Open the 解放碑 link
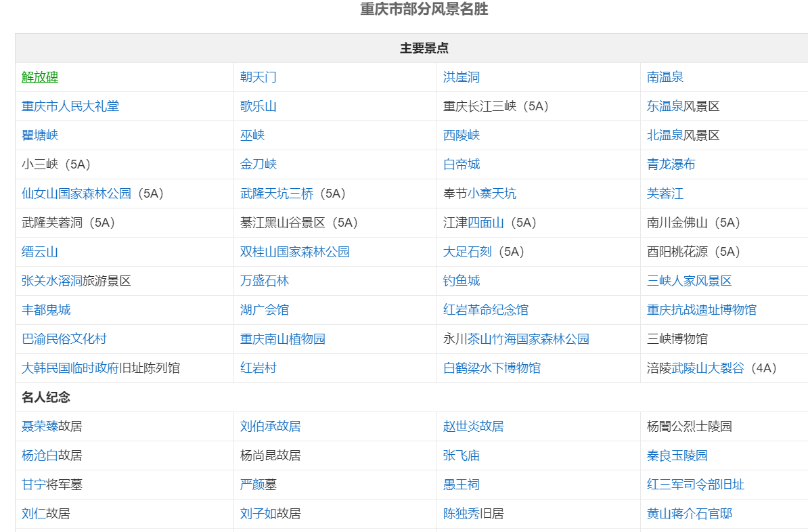 pyautogui.click(x=40, y=77)
